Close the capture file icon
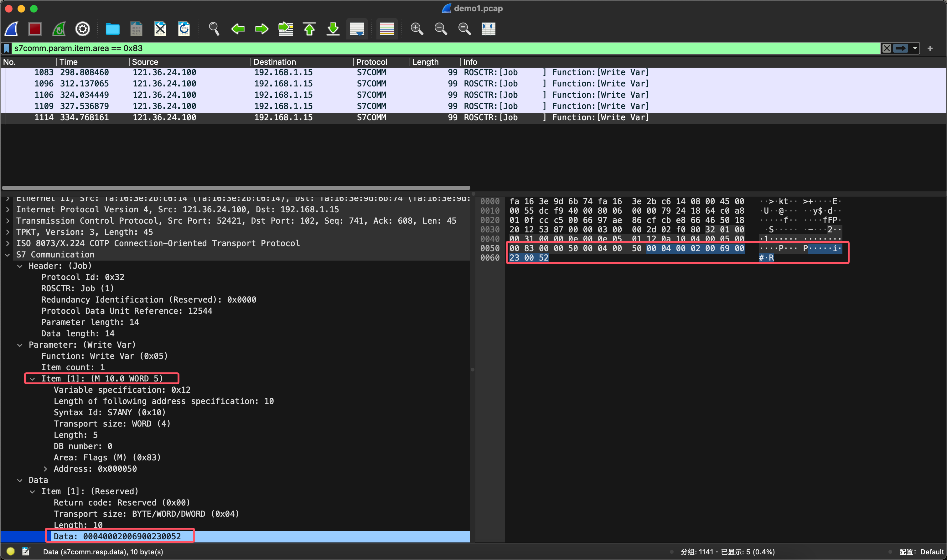The width and height of the screenshot is (947, 560). (160, 29)
